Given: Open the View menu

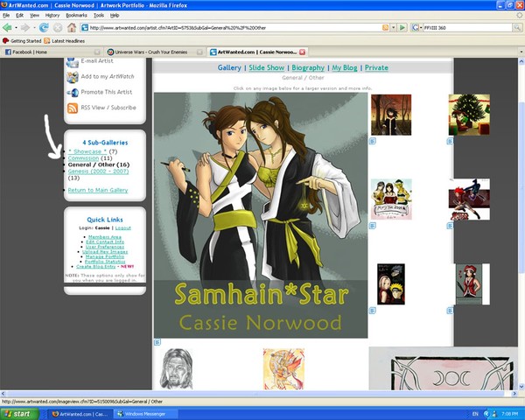Looking at the screenshot, I should pos(34,16).
